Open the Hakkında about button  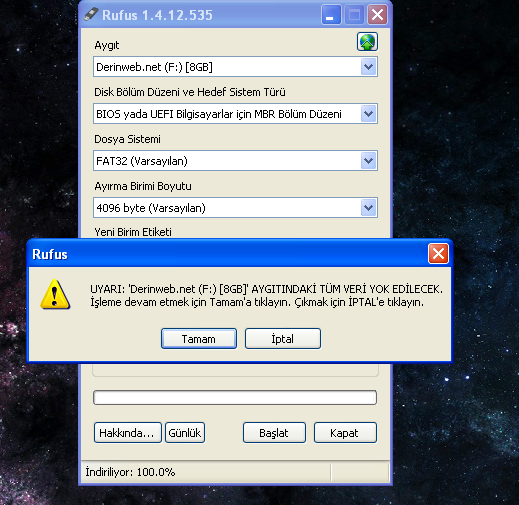coord(128,433)
